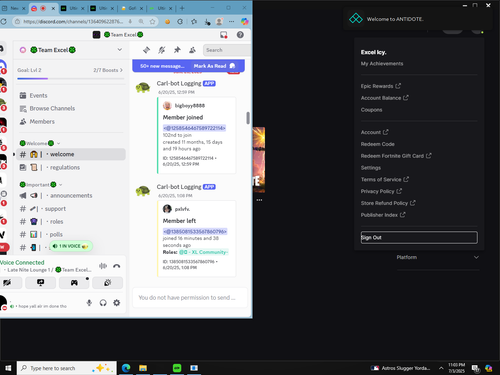
Task: Click bigboyy8888 user in Member joined embed
Action: pyautogui.click(x=190, y=106)
